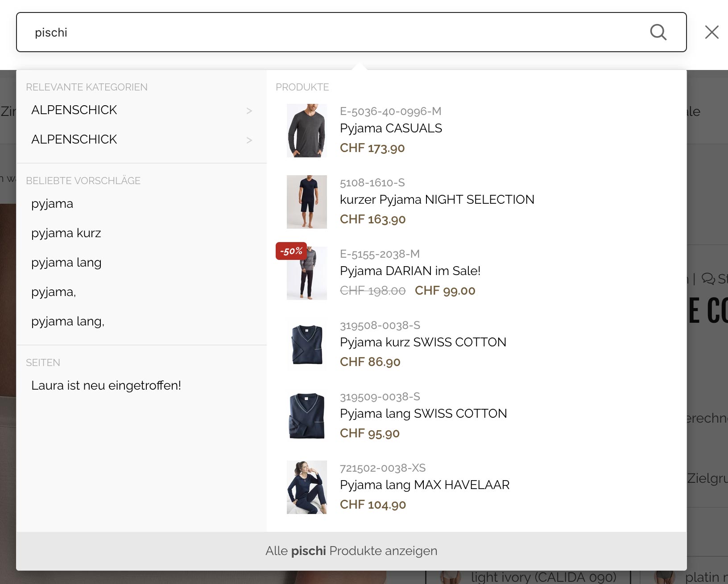Click article number 319509-0038-S

[x=380, y=397]
